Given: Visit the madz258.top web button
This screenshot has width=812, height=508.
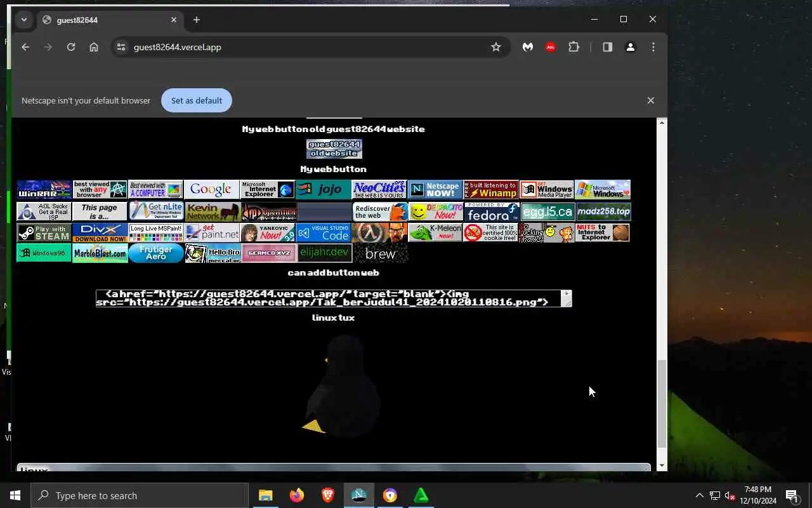Looking at the screenshot, I should [603, 211].
